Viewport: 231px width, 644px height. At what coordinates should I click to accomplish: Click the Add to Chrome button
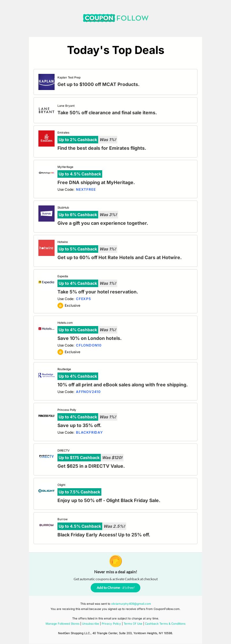tap(115, 588)
